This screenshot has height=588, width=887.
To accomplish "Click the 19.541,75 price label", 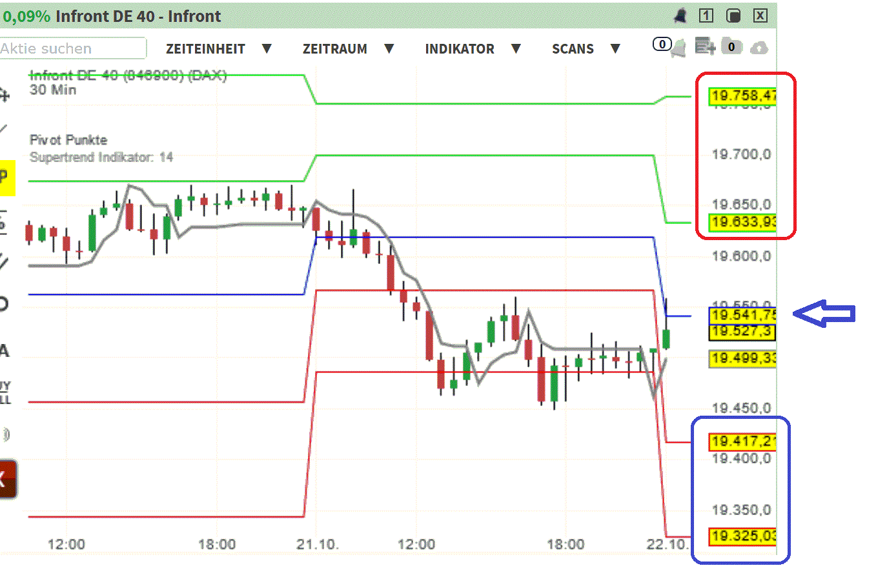I will tap(742, 315).
